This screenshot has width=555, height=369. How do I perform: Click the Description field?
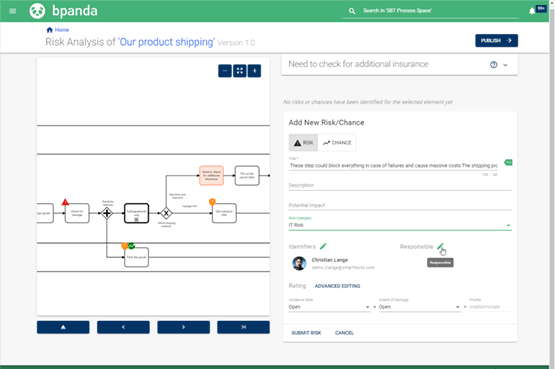pyautogui.click(x=400, y=185)
